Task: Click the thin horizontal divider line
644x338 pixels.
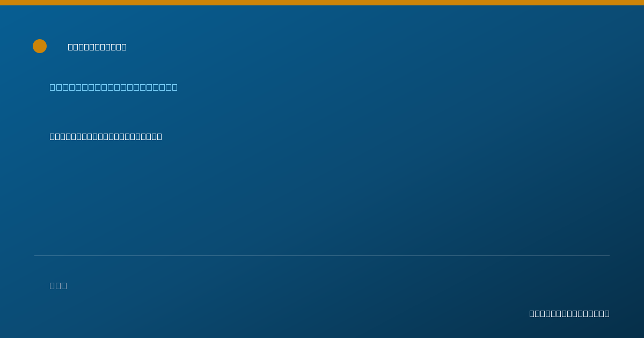Action: coord(322,255)
